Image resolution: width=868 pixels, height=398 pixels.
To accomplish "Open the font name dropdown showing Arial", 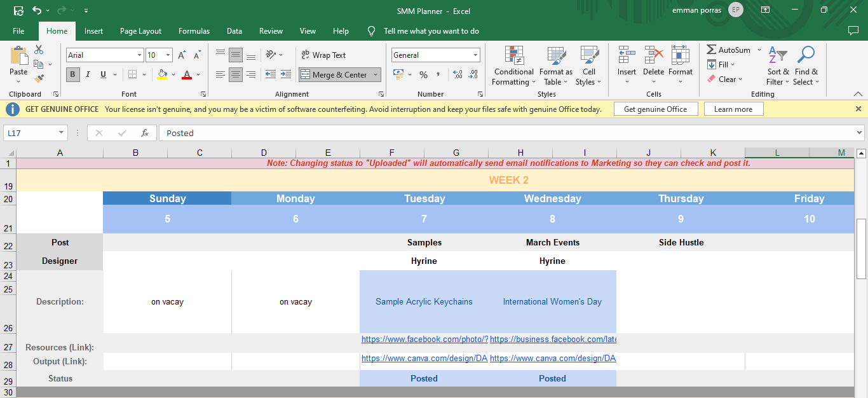I will (139, 55).
